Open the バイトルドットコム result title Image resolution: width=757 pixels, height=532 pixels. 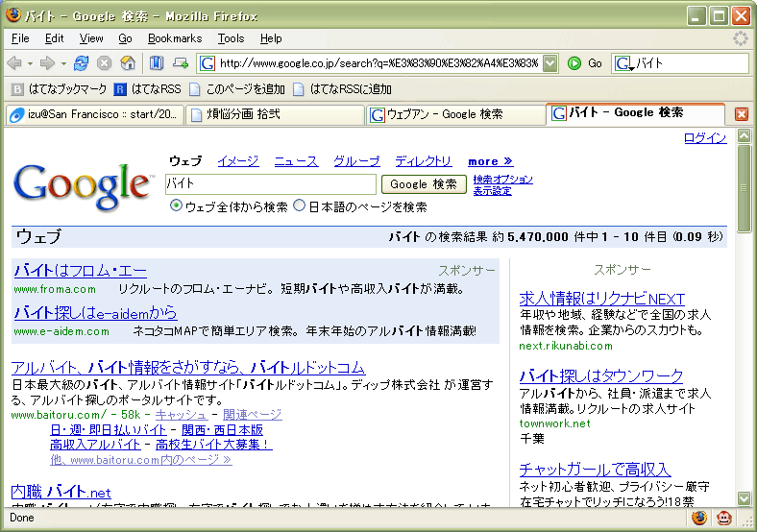[187, 368]
